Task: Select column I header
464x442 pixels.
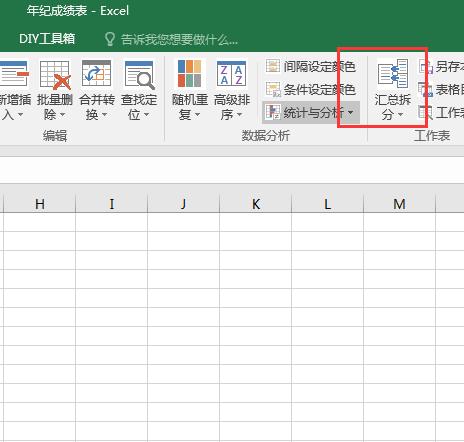Action: click(111, 203)
